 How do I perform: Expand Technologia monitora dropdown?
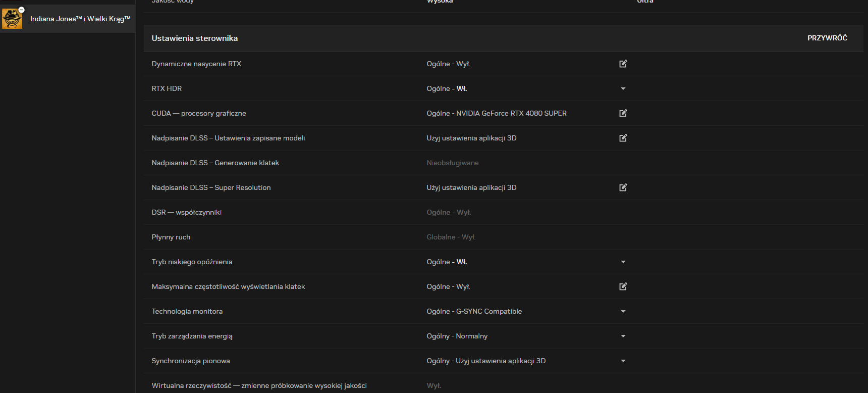coord(623,311)
